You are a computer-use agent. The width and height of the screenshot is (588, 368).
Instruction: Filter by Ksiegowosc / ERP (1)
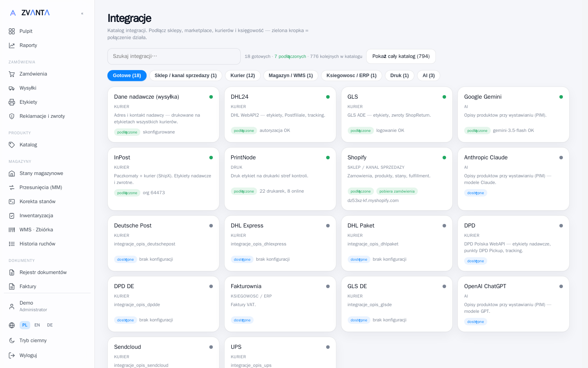pyautogui.click(x=352, y=76)
